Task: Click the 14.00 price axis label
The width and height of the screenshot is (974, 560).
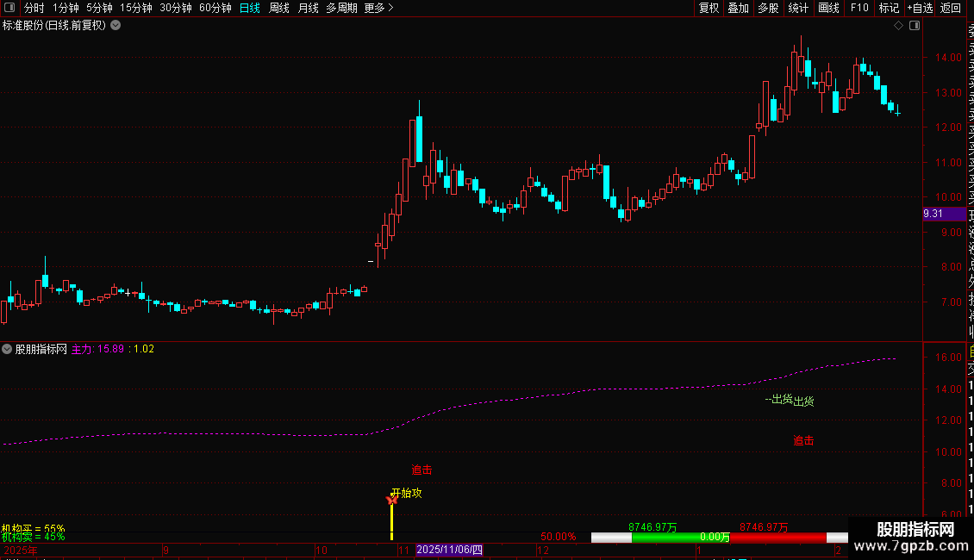Action: [948, 57]
